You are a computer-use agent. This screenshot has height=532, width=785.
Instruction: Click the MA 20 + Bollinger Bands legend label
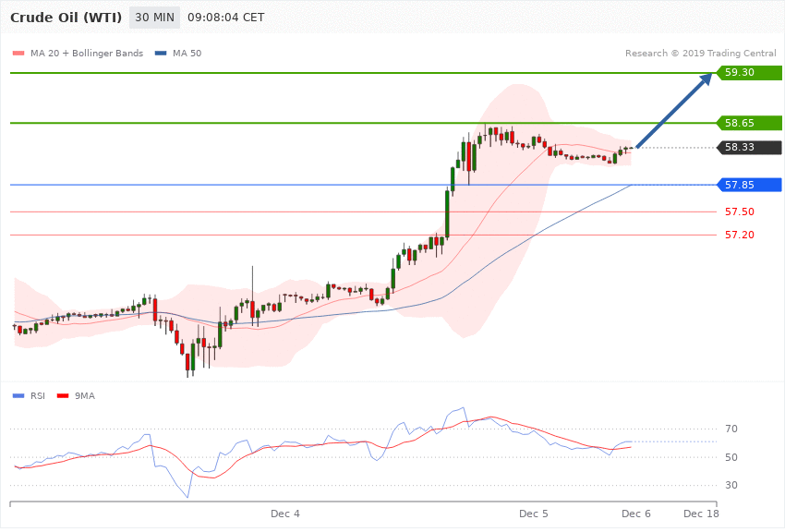pyautogui.click(x=87, y=53)
